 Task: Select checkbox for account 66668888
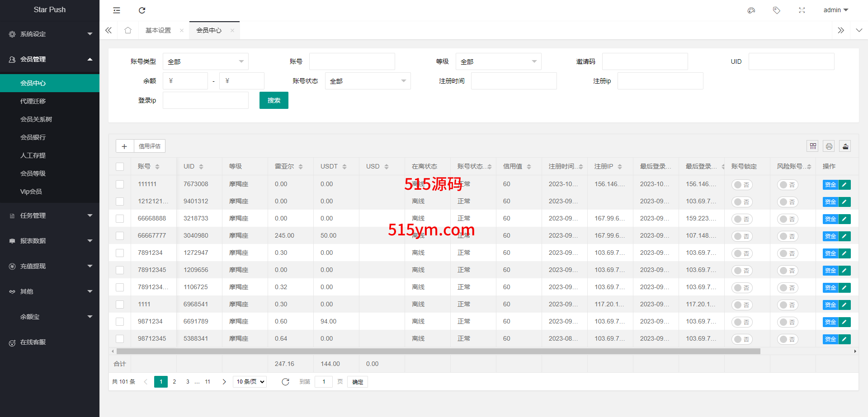point(120,219)
